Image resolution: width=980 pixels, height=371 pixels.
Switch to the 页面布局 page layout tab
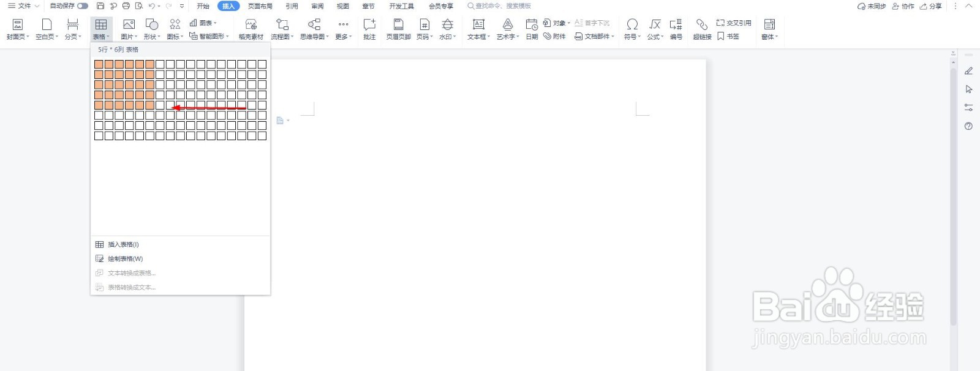[260, 6]
